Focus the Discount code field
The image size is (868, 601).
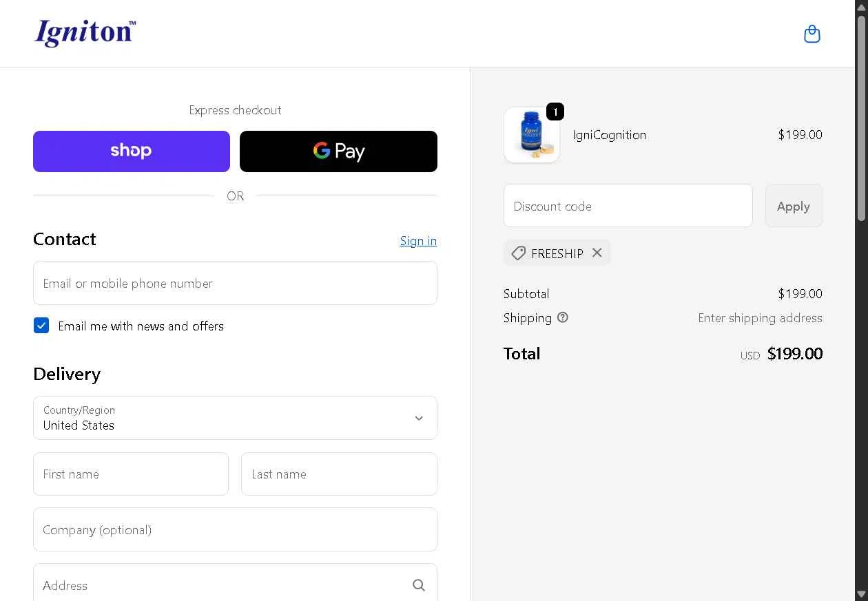tap(628, 206)
